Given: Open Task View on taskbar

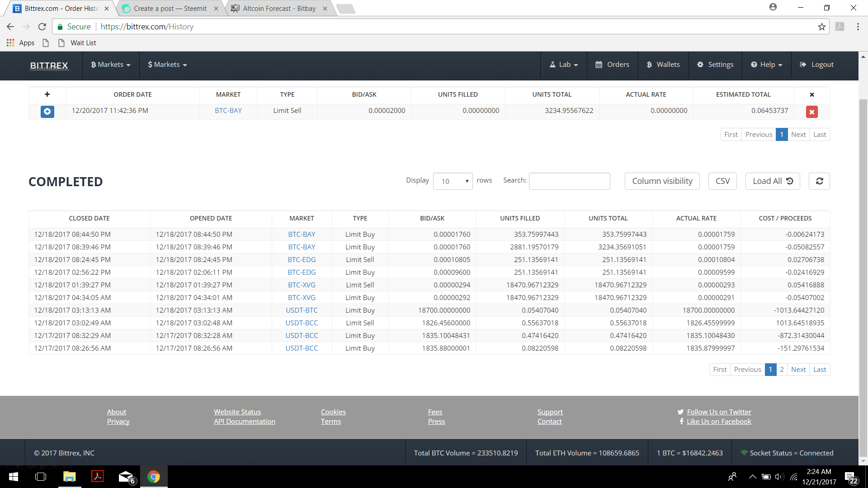Looking at the screenshot, I should click(x=41, y=477).
